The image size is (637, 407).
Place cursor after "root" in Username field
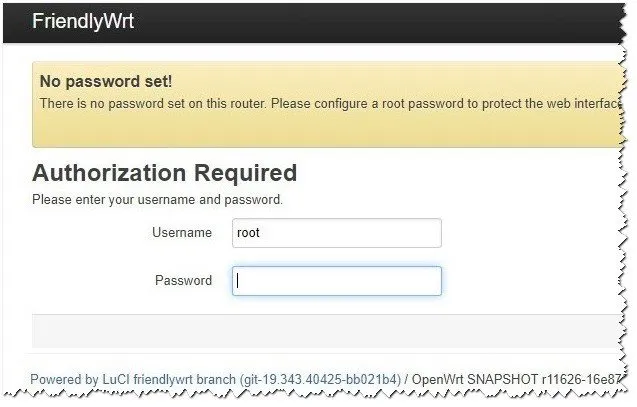(262, 233)
